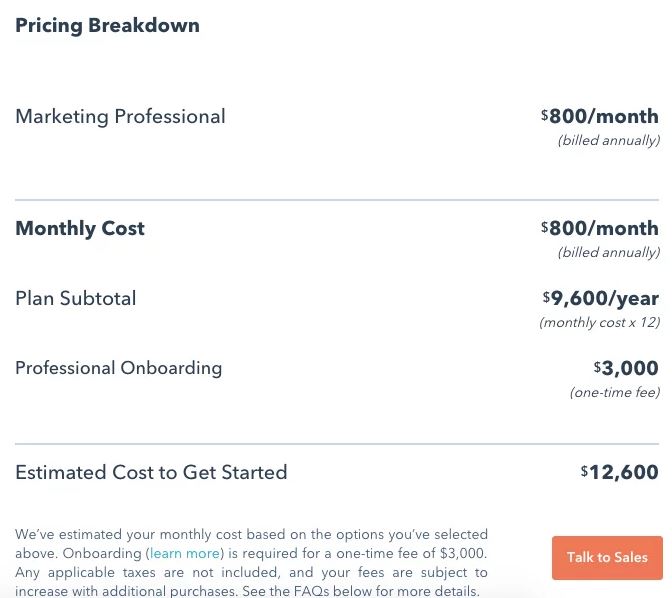Image resolution: width=672 pixels, height=598 pixels.
Task: Click the $3,000 onboarding fee amount
Action: coord(626,368)
